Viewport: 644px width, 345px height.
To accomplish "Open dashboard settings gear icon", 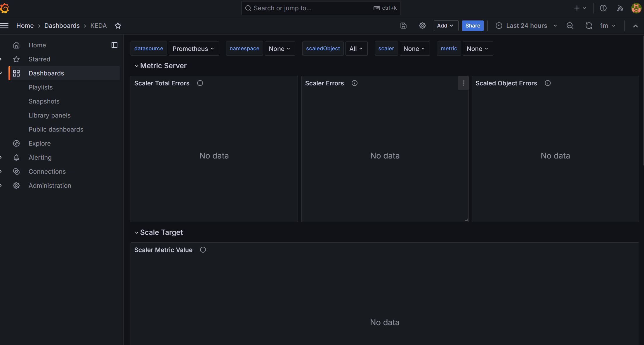I will point(422,26).
